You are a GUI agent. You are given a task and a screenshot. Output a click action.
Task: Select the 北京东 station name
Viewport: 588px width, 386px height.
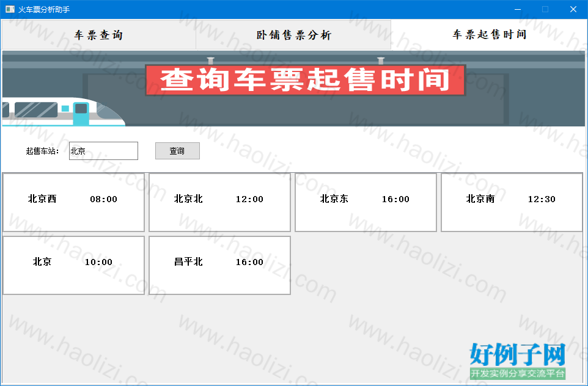pyautogui.click(x=334, y=198)
